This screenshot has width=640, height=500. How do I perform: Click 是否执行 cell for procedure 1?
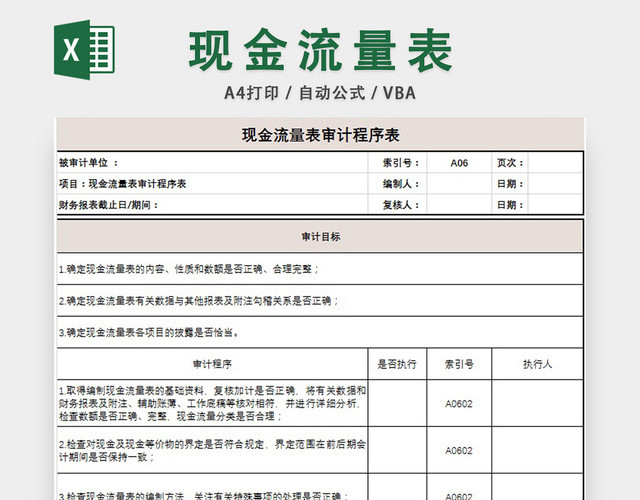[397, 403]
